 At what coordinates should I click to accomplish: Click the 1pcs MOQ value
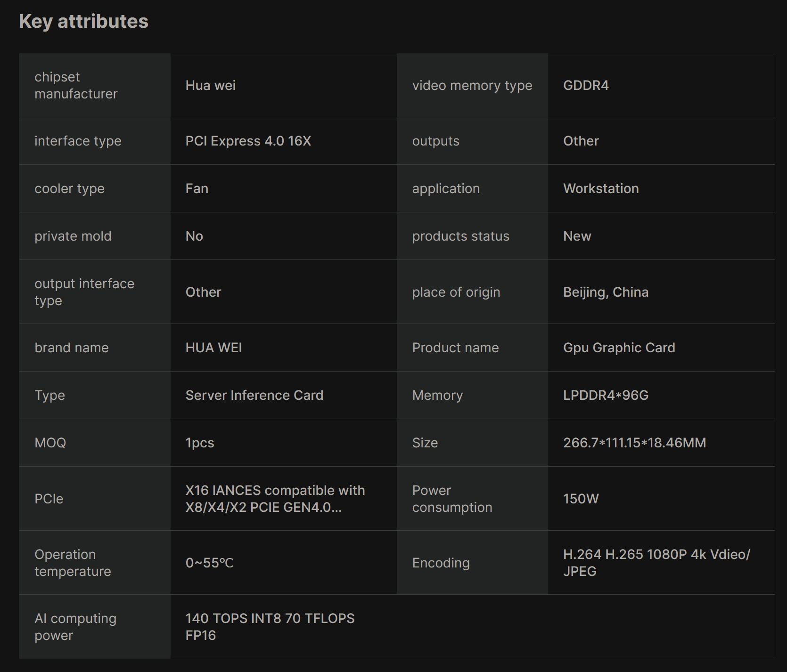click(x=200, y=443)
